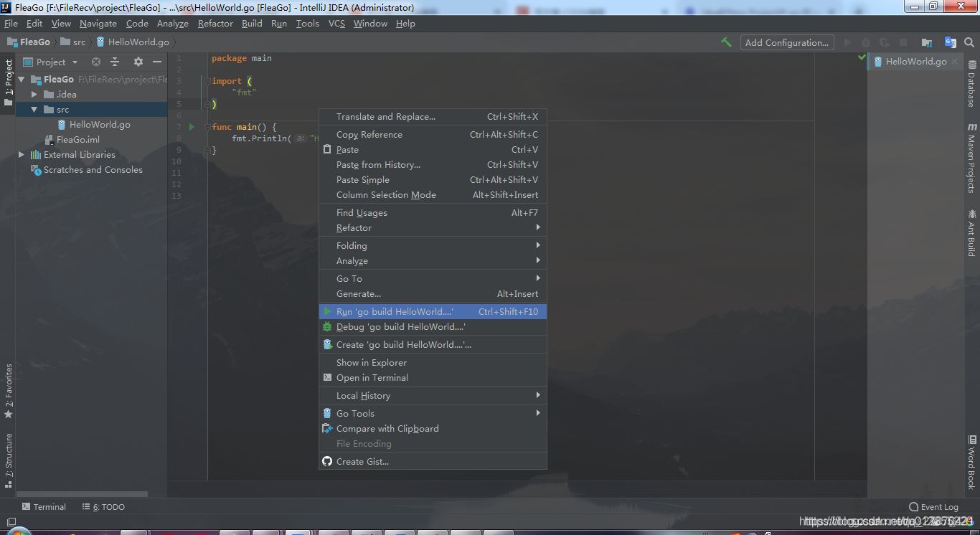The image size is (980, 535).
Task: Hide the Project panel with the minus icon
Action: pyautogui.click(x=157, y=62)
